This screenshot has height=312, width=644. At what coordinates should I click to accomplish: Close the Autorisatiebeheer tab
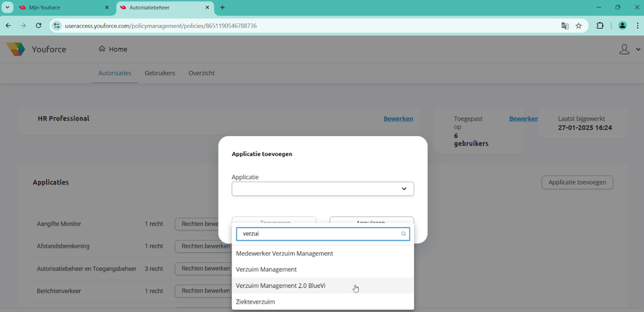208,7
